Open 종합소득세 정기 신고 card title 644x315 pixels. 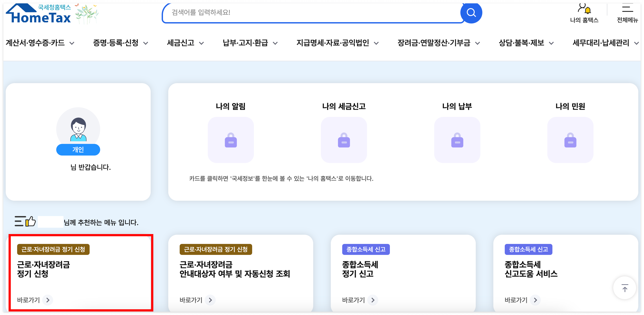360,269
